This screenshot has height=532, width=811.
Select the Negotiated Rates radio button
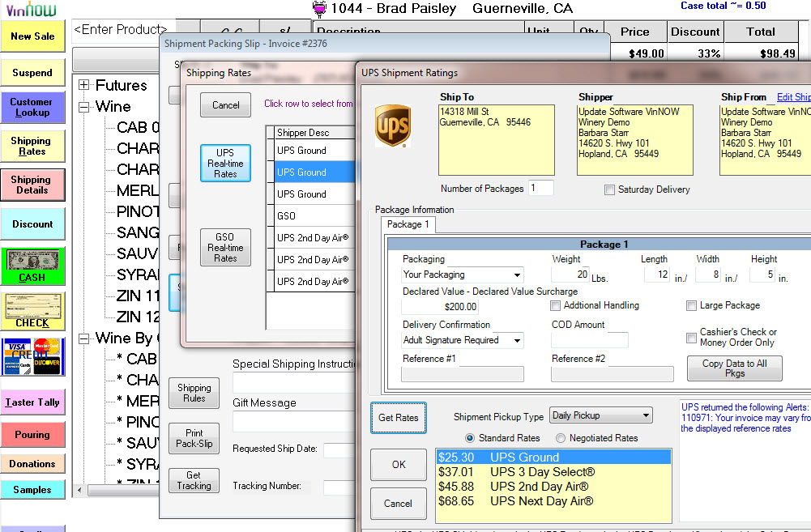[561, 438]
